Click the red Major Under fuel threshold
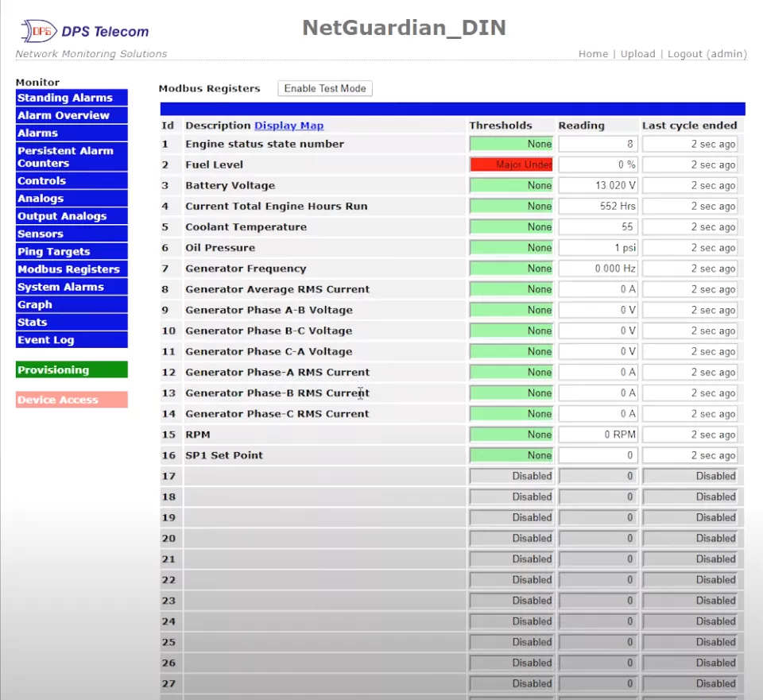This screenshot has width=763, height=700. [511, 164]
